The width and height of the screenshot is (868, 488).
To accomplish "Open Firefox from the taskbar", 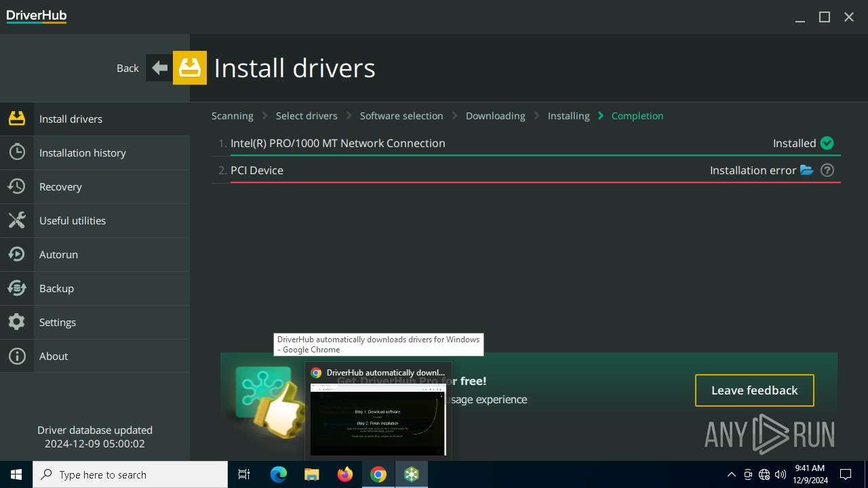I will [345, 474].
